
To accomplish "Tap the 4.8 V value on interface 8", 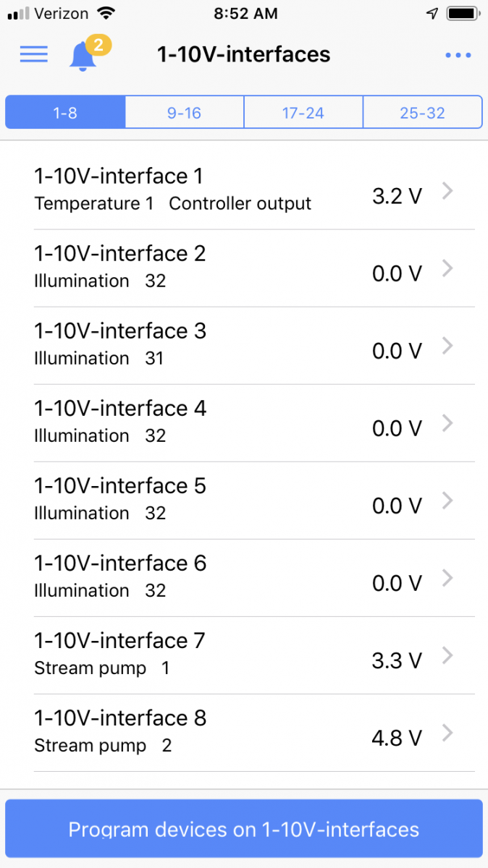I will [396, 738].
